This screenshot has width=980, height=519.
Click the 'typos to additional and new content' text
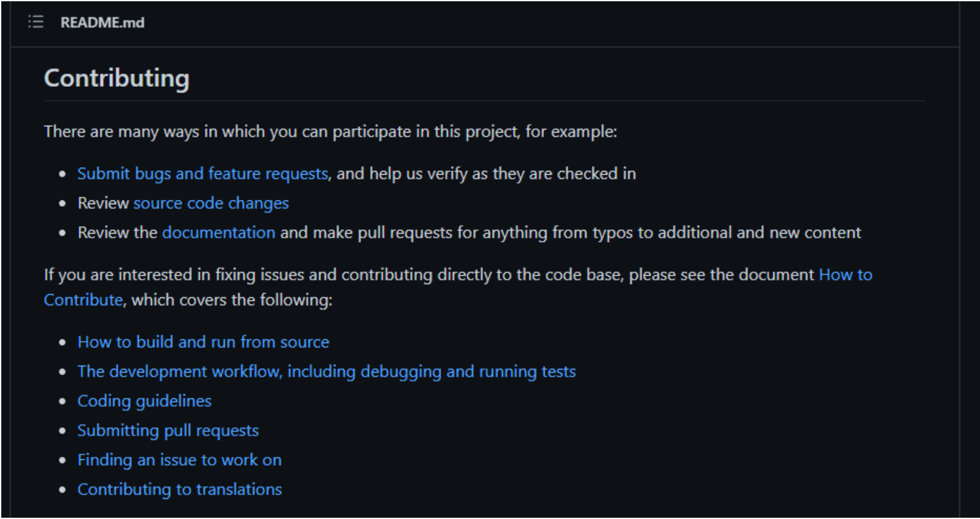735,232
